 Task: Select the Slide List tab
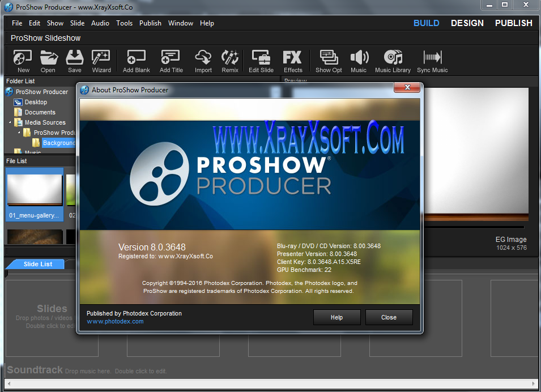click(37, 264)
